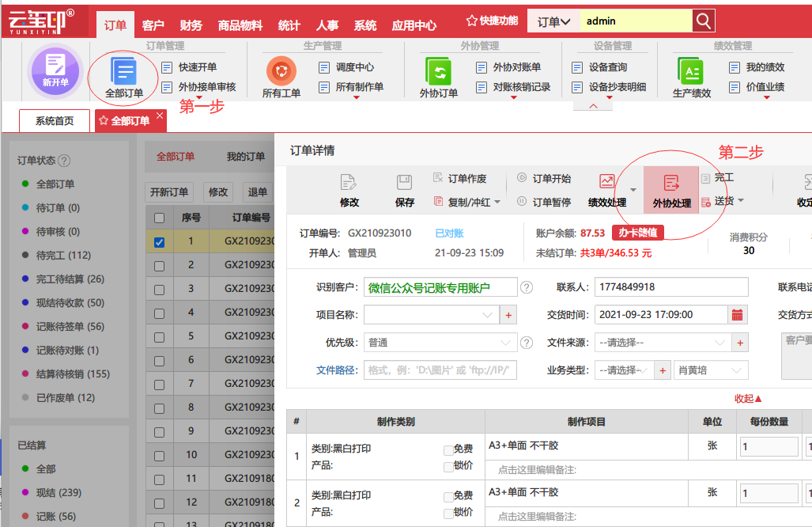Open the 生产绩效 green icon
Viewport: 812px width, 527px height.
click(691, 71)
